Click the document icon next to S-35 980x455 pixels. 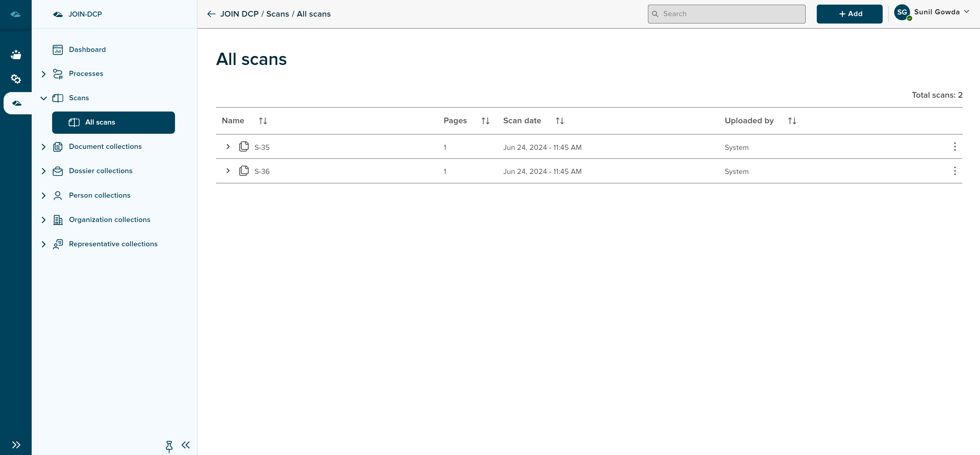244,147
